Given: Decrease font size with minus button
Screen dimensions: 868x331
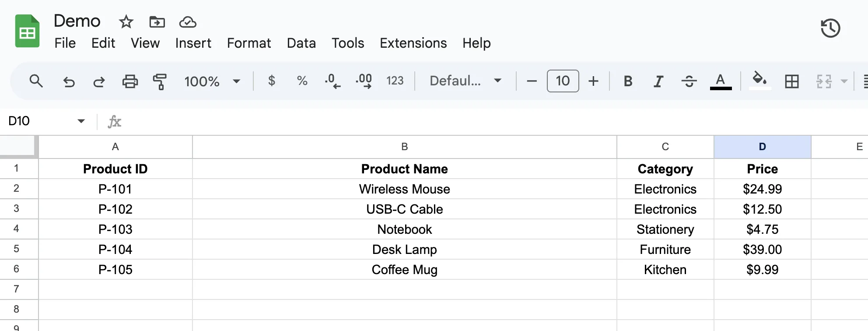Looking at the screenshot, I should 532,81.
